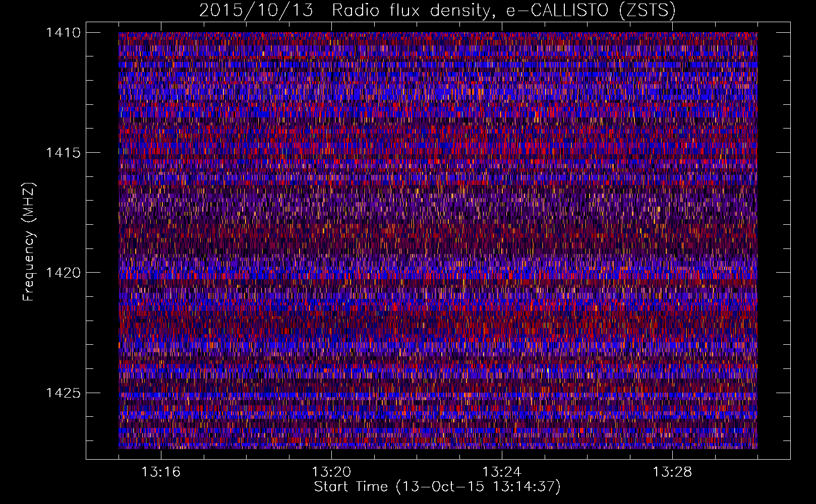Screen dimensions: 816x504
Task: Click the Frequency (MHZ) axis title
Action: (30, 242)
